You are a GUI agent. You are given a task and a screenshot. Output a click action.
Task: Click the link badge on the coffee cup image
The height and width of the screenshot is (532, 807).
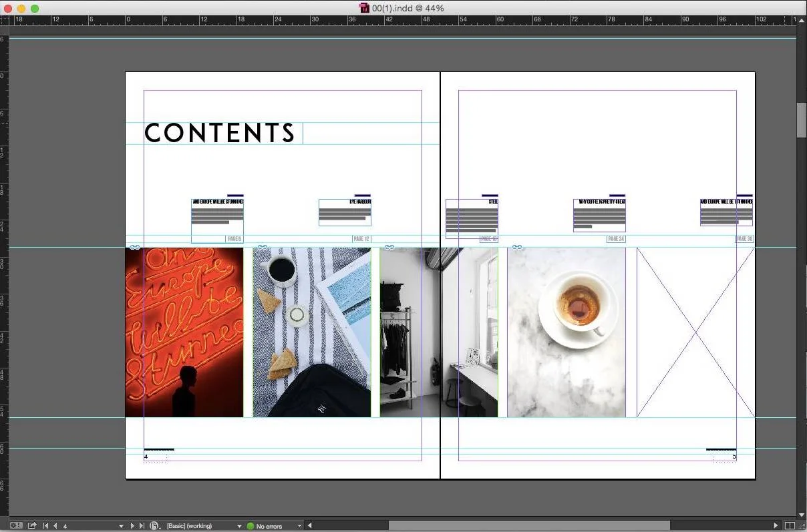click(x=517, y=247)
